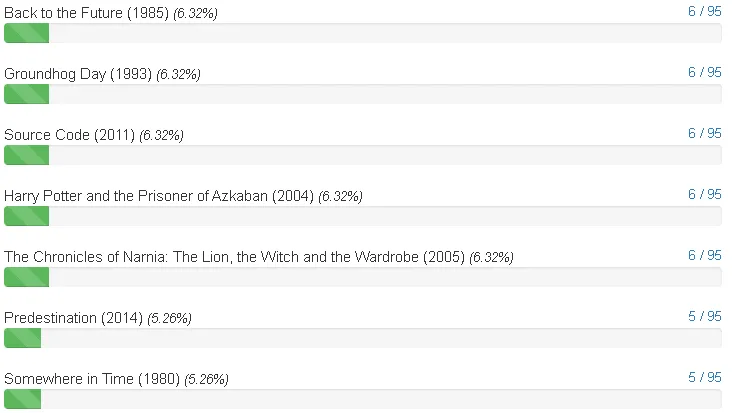The height and width of the screenshot is (413, 732).
Task: Click the 6 / 95 vote count for Groundhog Day
Action: (x=704, y=72)
